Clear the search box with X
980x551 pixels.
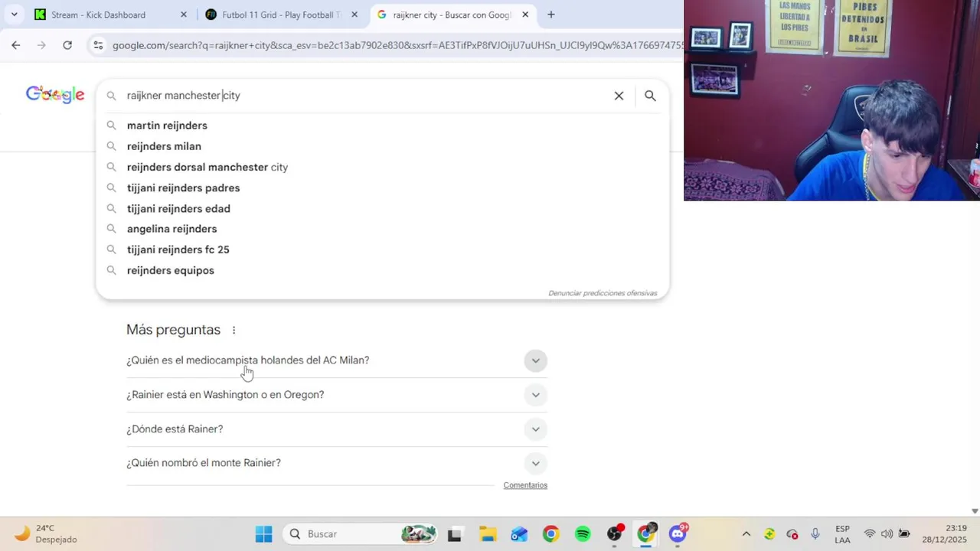click(619, 96)
